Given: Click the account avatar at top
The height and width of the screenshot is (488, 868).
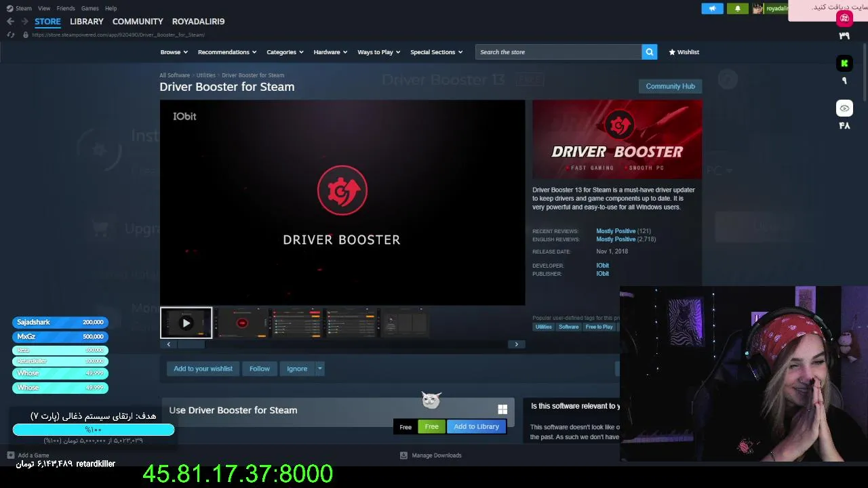Looking at the screenshot, I should coord(757,9).
